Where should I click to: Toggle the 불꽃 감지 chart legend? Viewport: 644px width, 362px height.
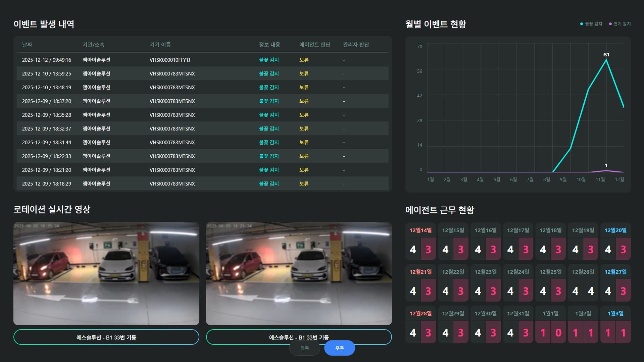[x=590, y=24]
